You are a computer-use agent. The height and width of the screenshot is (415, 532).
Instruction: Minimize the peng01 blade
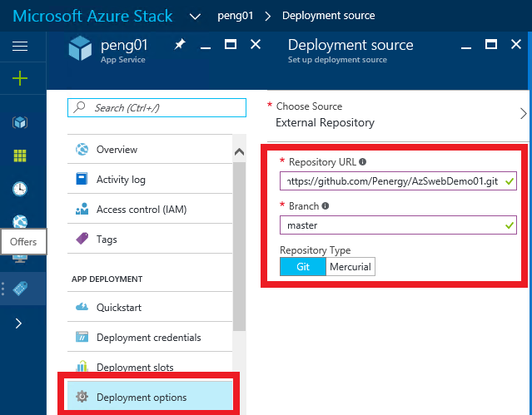coord(206,48)
